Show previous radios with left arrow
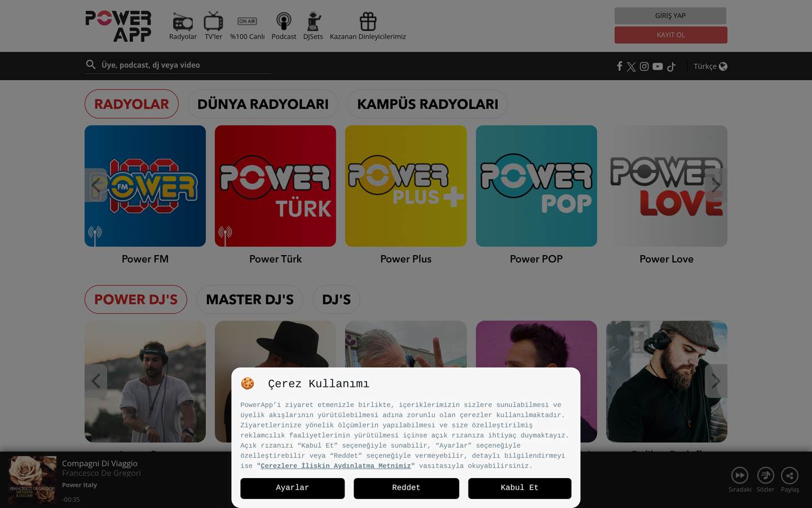 click(x=96, y=185)
